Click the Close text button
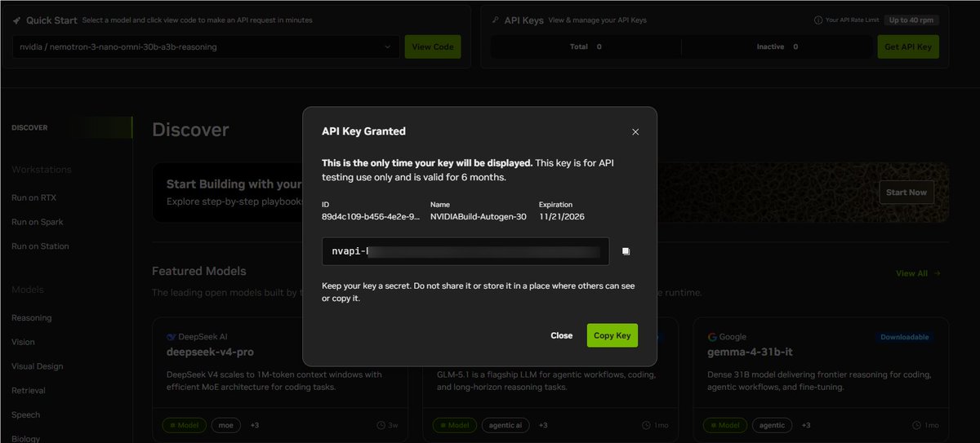This screenshot has width=980, height=443. (x=561, y=335)
